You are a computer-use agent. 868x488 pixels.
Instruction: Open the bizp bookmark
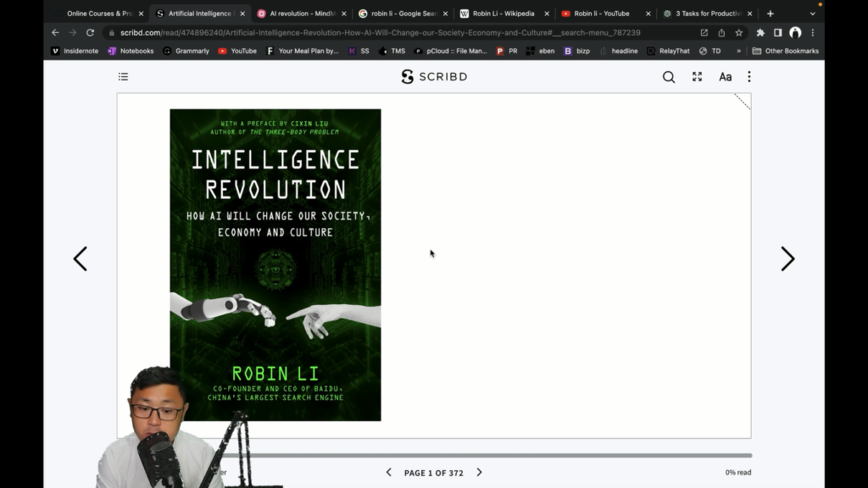coord(576,51)
